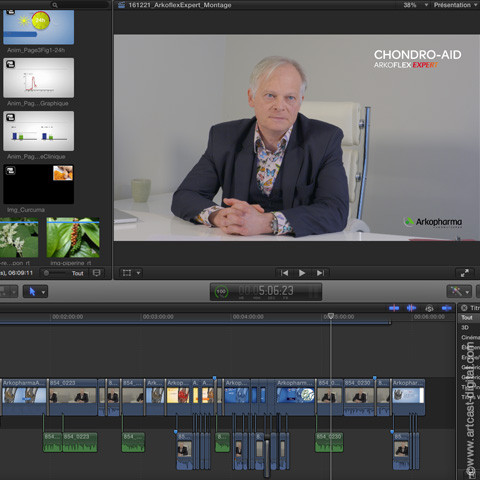
Task: Select the 3D titles category
Action: click(x=465, y=328)
